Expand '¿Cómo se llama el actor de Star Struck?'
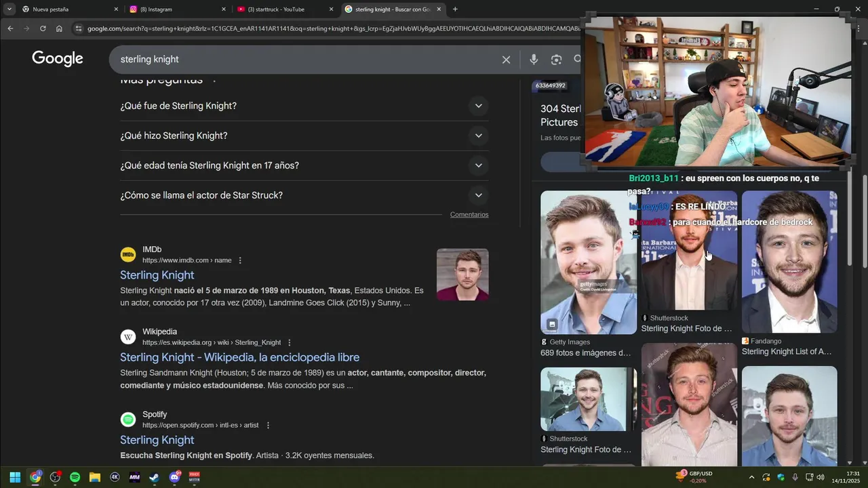This screenshot has height=488, width=868. (304, 195)
